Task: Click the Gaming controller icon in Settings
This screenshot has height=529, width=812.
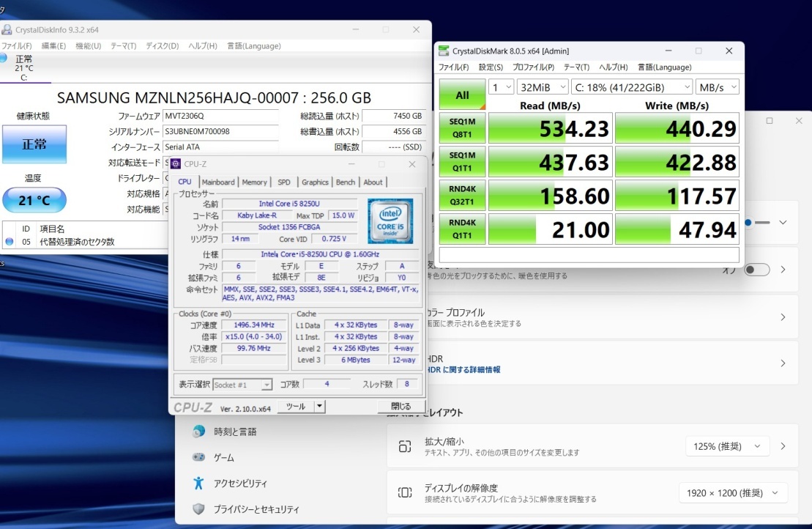Action: (198, 457)
